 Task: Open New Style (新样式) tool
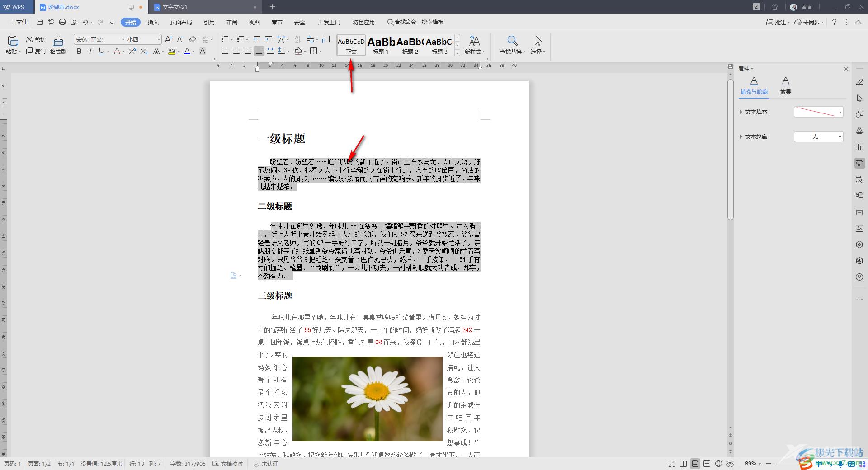pos(474,45)
